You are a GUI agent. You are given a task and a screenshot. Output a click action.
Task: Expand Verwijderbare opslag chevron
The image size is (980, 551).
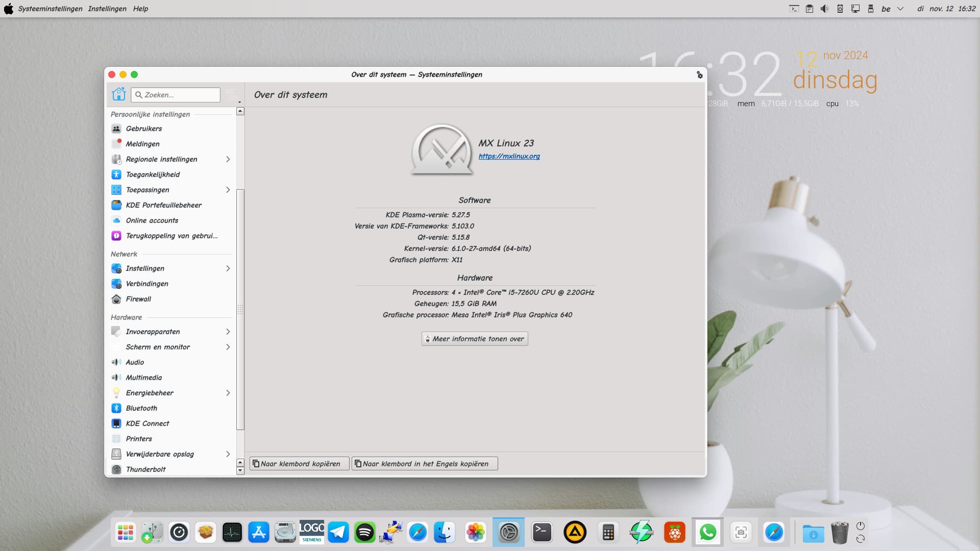pos(228,454)
